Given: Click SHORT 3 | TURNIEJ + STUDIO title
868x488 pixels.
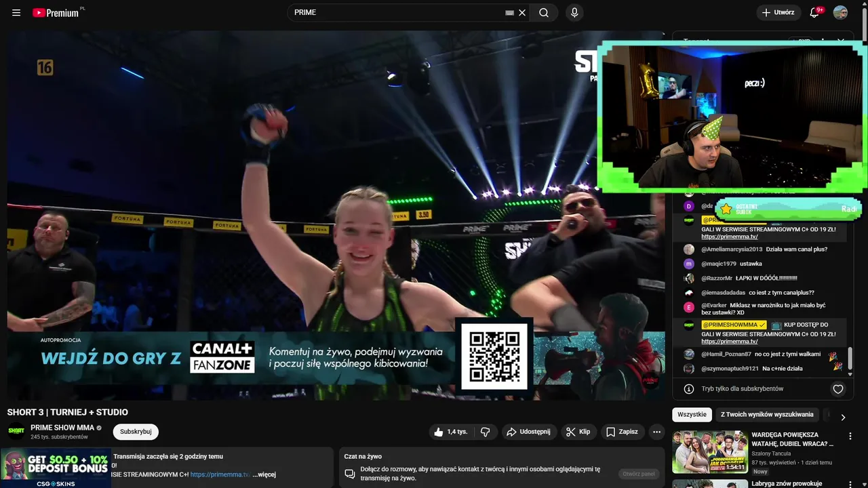Looking at the screenshot, I should 67,412.
